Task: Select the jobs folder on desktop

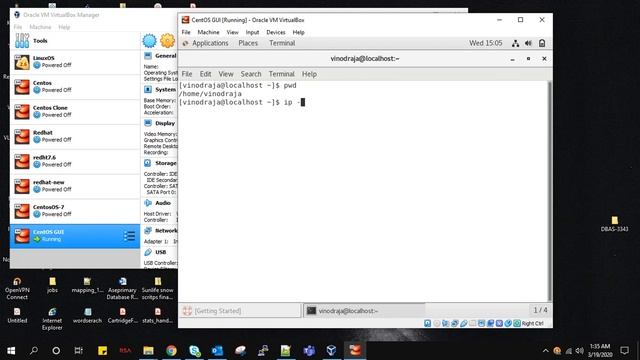Action: point(52,285)
